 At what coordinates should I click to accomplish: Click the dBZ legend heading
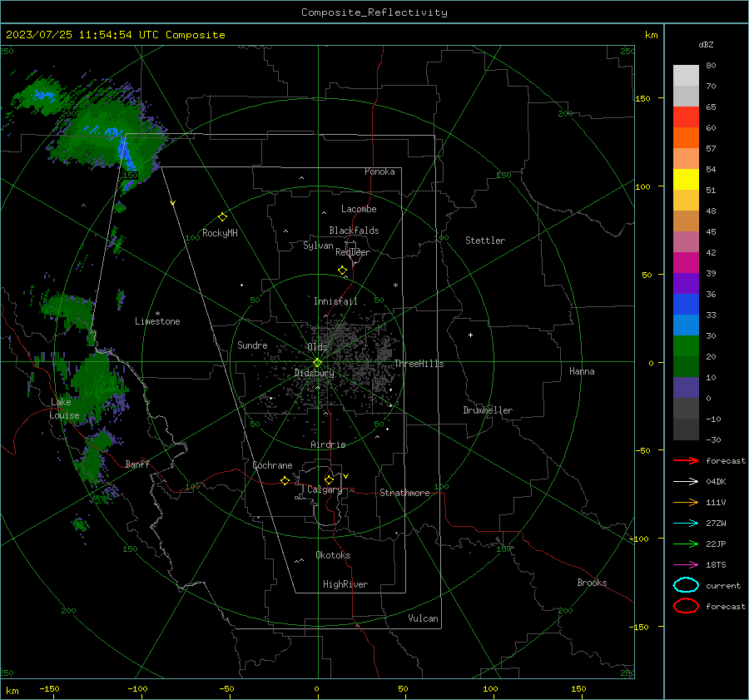pos(706,44)
